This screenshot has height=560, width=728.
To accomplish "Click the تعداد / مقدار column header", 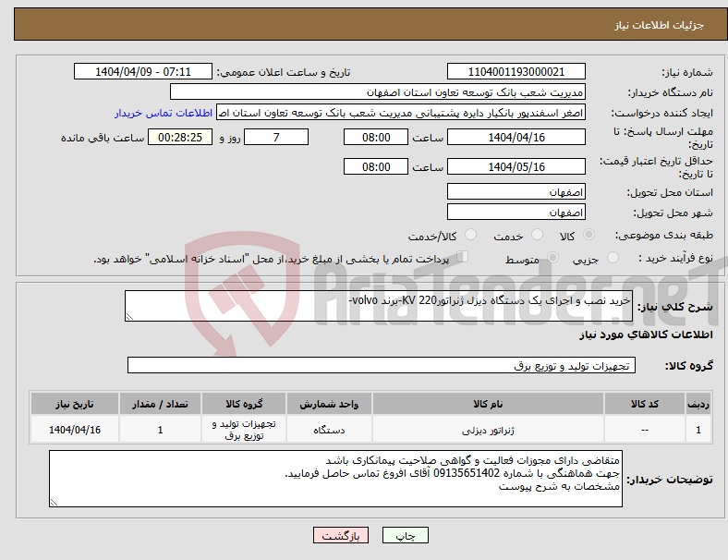I will click(160, 404).
